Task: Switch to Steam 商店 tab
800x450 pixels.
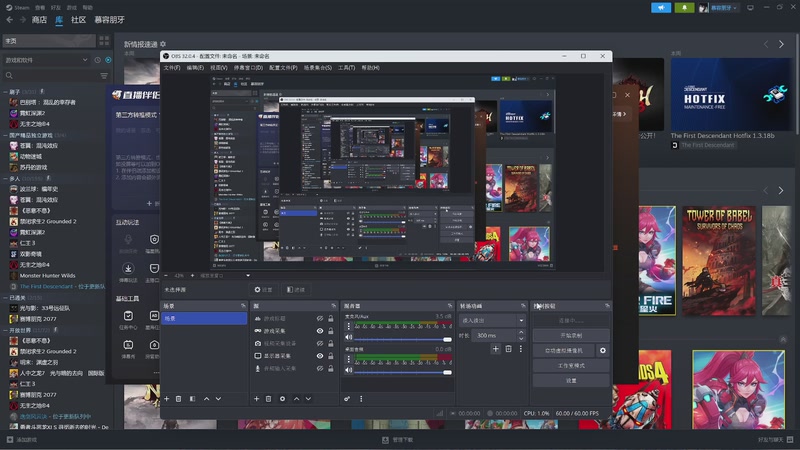Action: click(39, 19)
